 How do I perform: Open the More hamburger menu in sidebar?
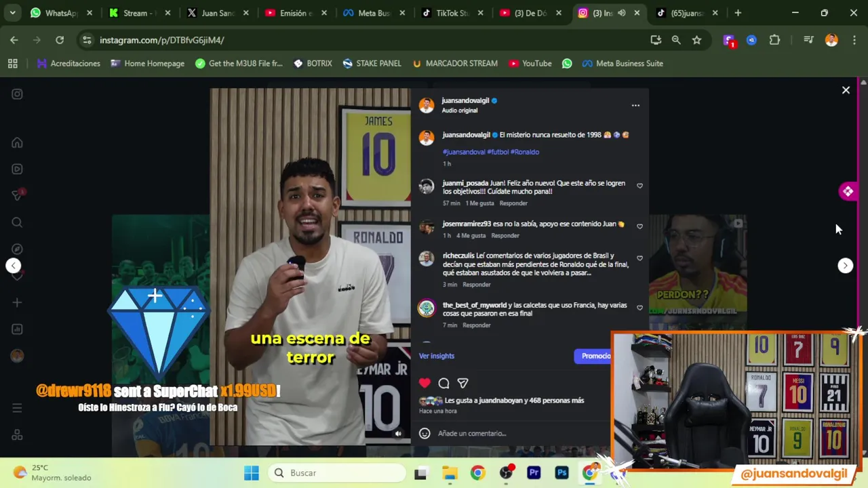pos(17,408)
